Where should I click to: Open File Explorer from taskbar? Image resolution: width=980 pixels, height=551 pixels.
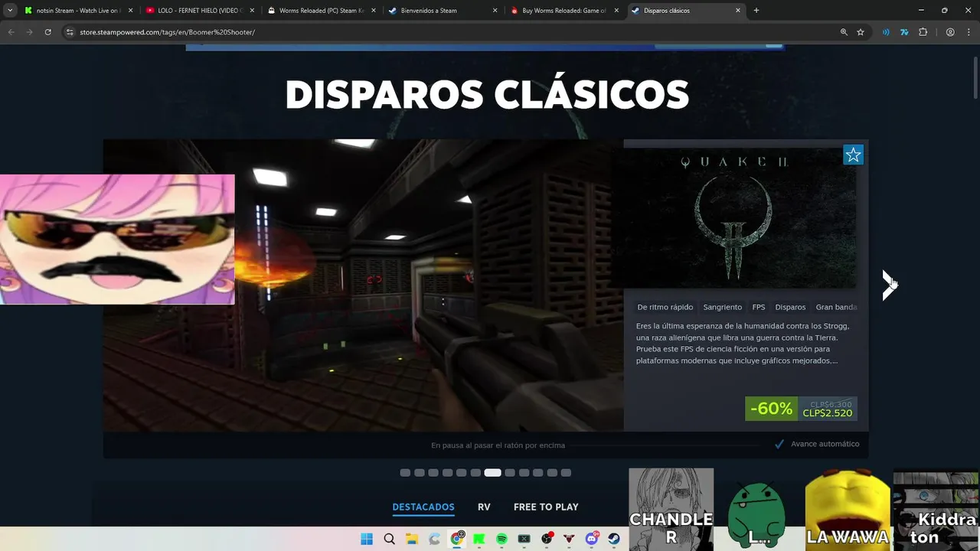(411, 539)
